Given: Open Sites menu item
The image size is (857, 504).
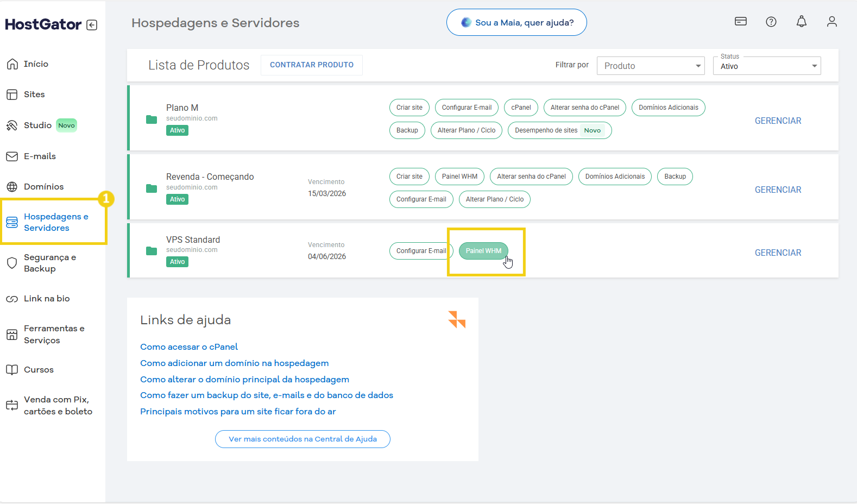Looking at the screenshot, I should 34,94.
